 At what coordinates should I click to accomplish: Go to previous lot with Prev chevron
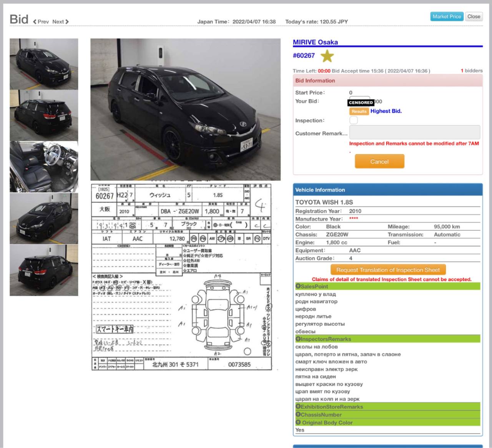[x=41, y=22]
